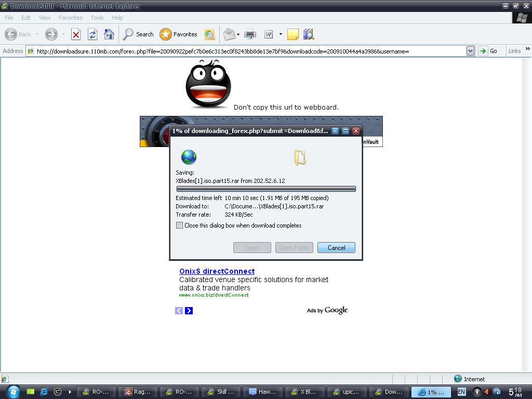Refresh the page with the Refresh icon

click(x=92, y=34)
